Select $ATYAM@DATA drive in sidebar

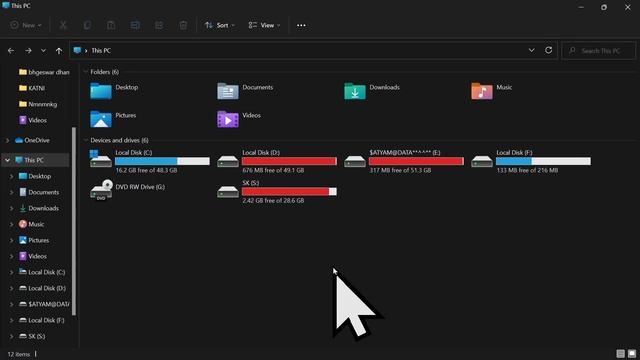click(44, 304)
